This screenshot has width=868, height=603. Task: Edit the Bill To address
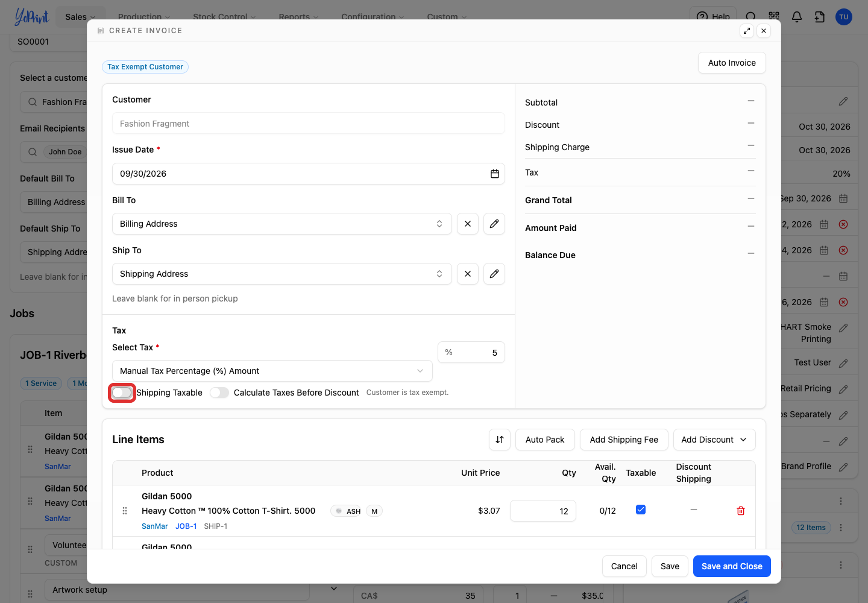pyautogui.click(x=494, y=224)
